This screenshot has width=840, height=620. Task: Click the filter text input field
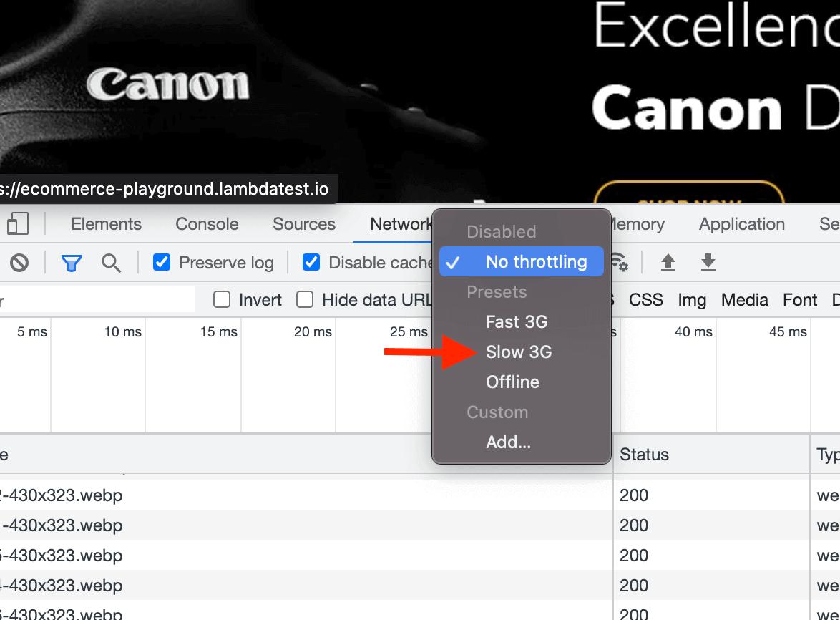pos(97,299)
